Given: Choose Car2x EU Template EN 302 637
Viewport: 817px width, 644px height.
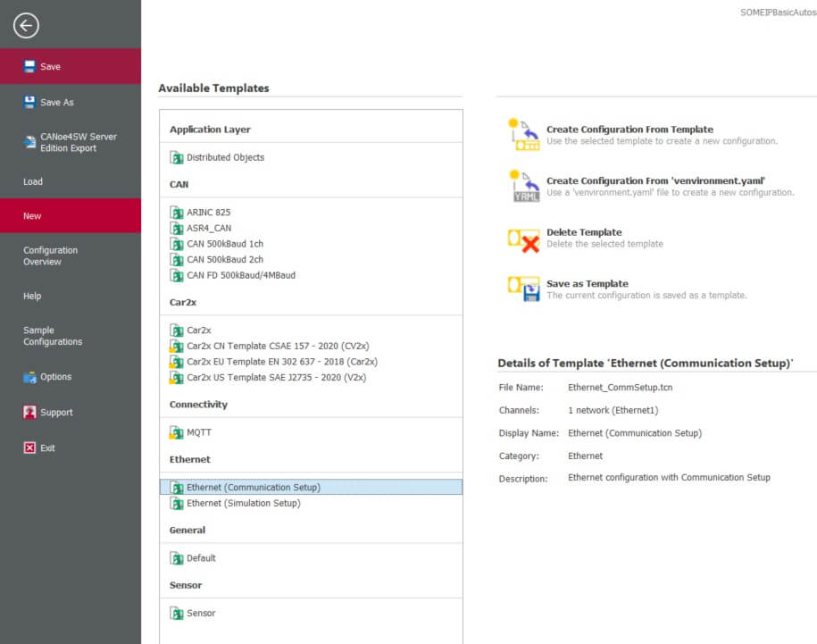Looking at the screenshot, I should click(x=281, y=362).
